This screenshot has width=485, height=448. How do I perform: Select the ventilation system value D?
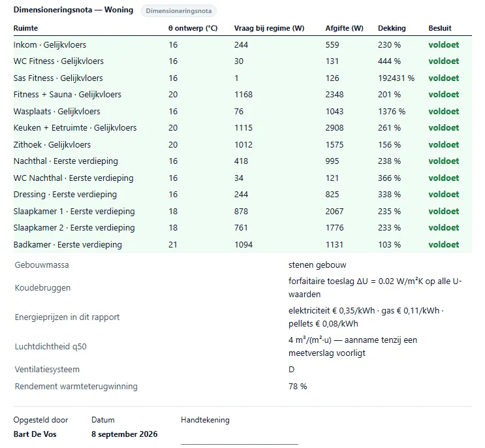point(291,370)
